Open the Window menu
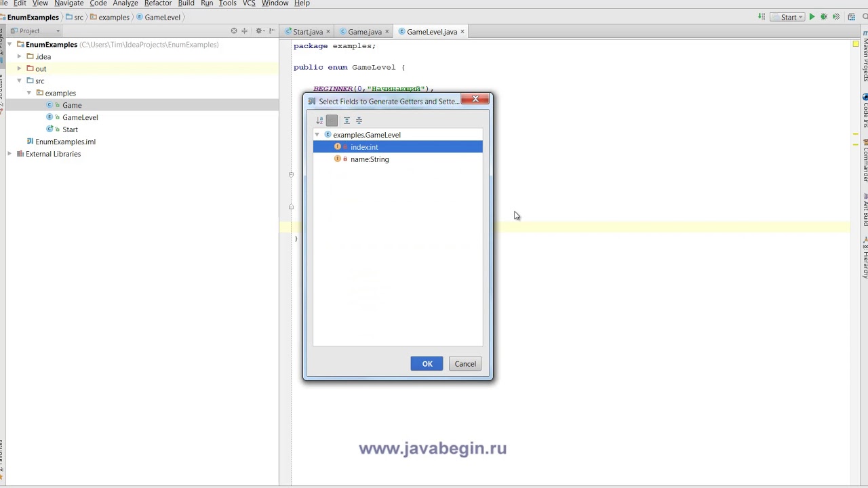868x488 pixels. pos(275,3)
